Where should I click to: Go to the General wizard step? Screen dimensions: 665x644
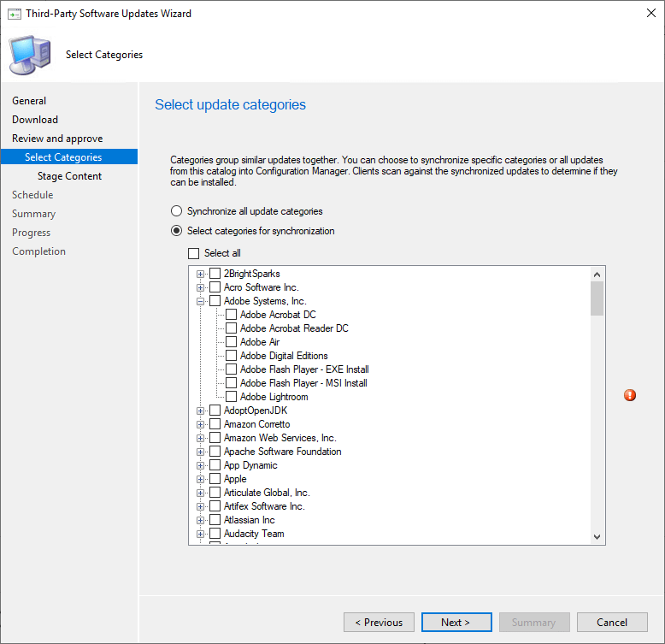tap(29, 101)
